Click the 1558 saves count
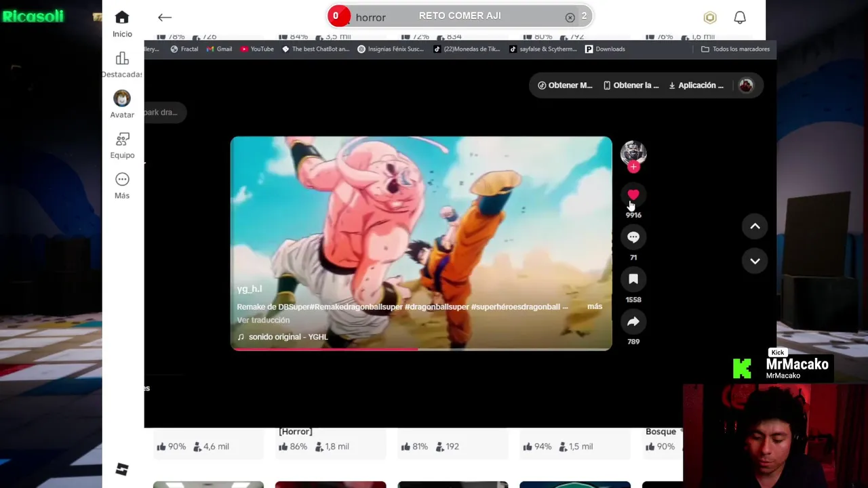The height and width of the screenshot is (488, 868). (633, 300)
